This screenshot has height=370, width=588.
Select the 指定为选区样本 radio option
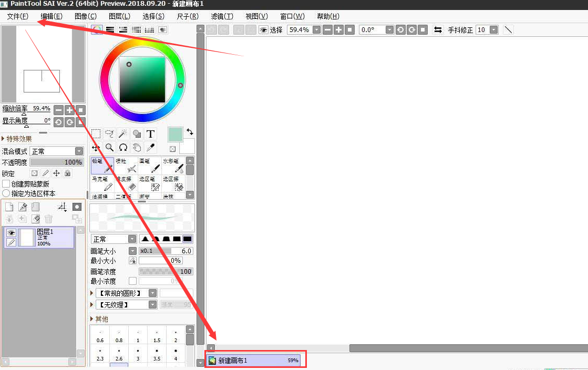[6, 193]
